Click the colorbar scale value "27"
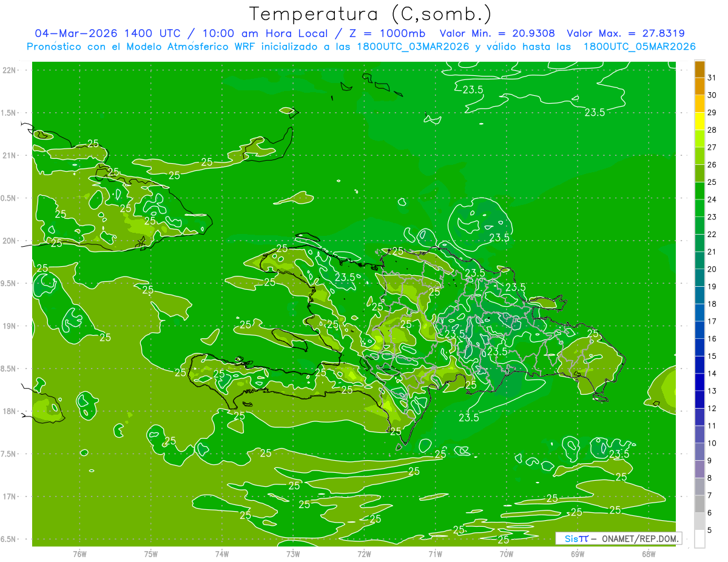This screenshot has height=562, width=728. tap(712, 147)
